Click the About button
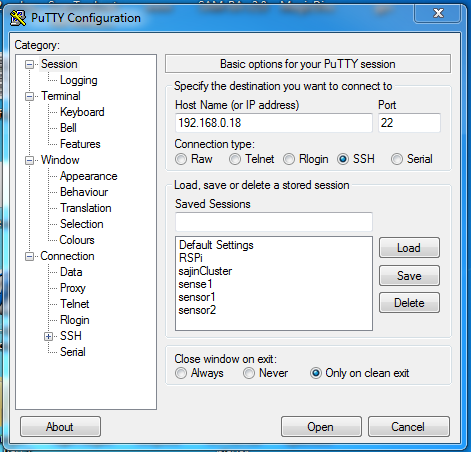 pos(60,426)
